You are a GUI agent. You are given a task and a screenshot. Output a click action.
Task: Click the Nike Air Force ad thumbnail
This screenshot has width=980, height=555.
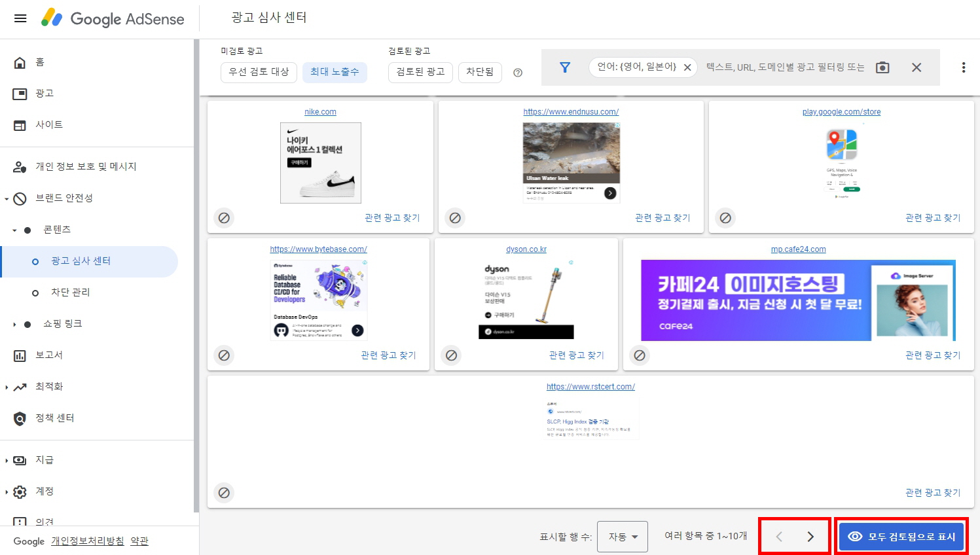[321, 163]
